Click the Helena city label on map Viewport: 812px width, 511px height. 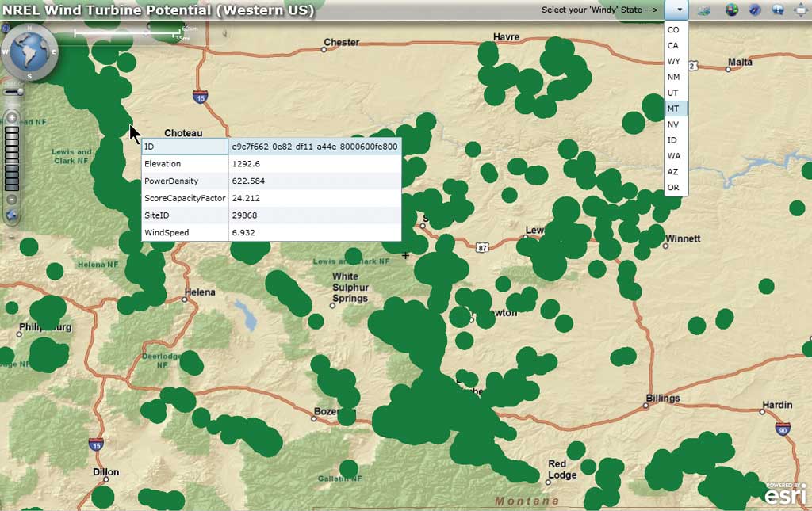[200, 292]
